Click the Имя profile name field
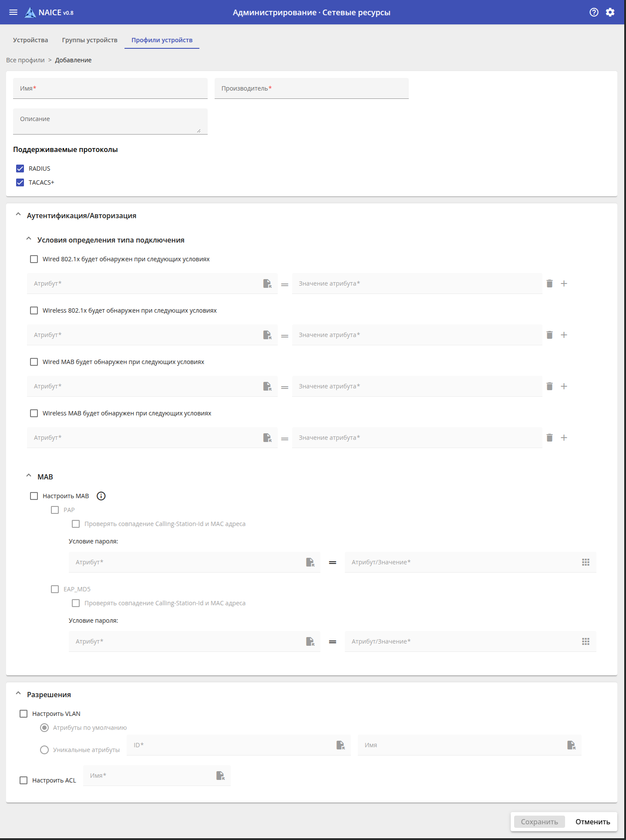This screenshot has width=626, height=840. pyautogui.click(x=110, y=88)
